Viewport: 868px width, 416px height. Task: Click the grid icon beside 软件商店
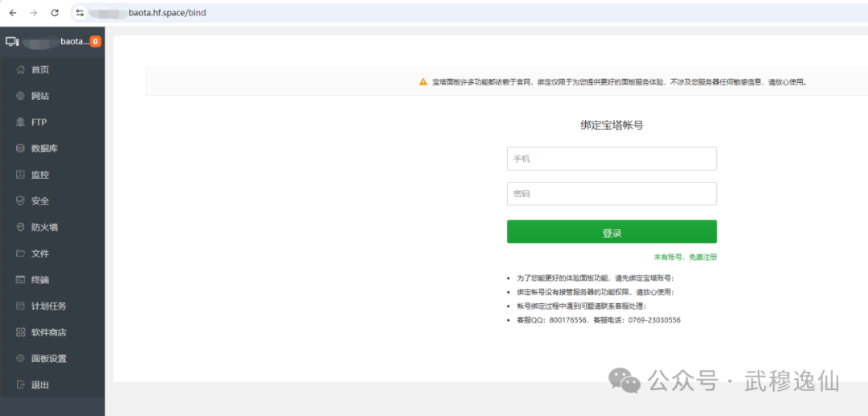tap(20, 332)
